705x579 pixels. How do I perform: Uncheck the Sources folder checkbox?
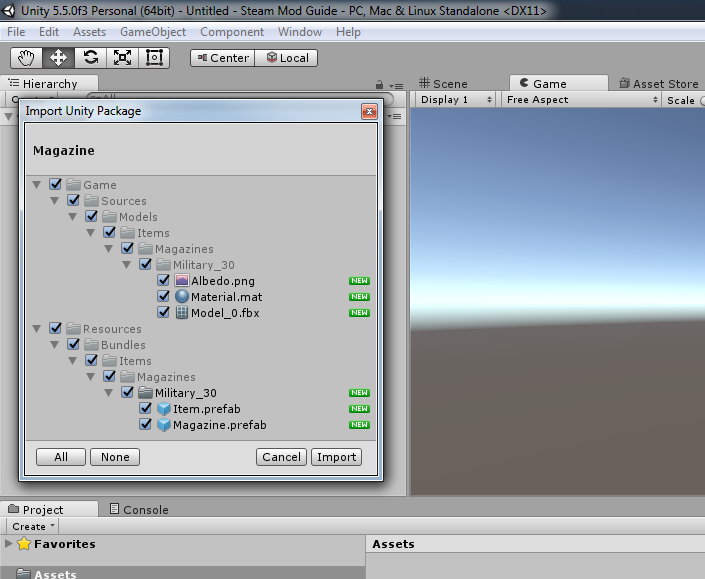(73, 200)
